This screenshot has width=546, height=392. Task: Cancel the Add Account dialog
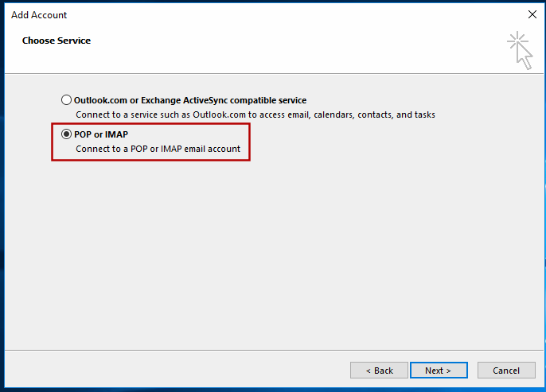coord(506,371)
